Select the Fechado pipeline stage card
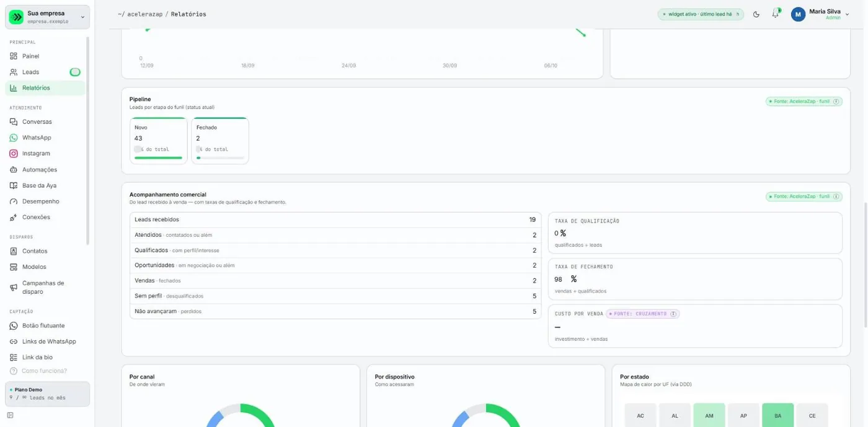The width and height of the screenshot is (868, 427). (x=220, y=141)
